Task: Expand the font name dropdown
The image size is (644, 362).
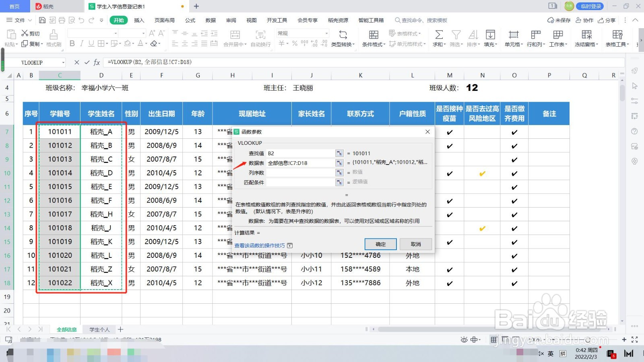Action: pos(116,33)
